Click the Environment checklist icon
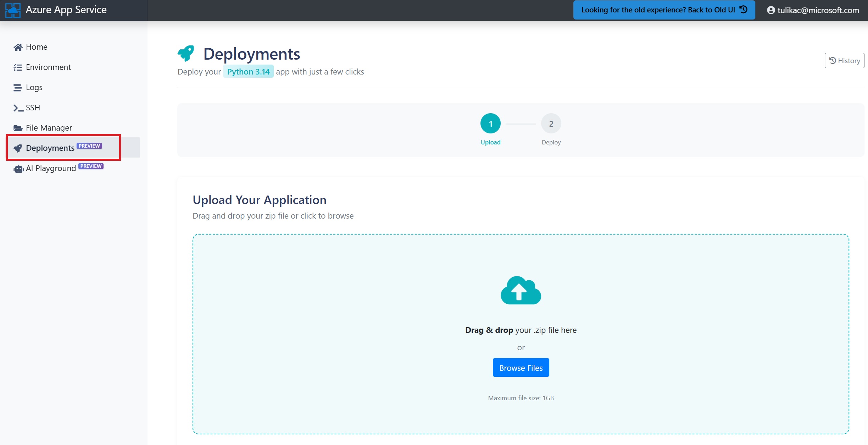 point(18,67)
